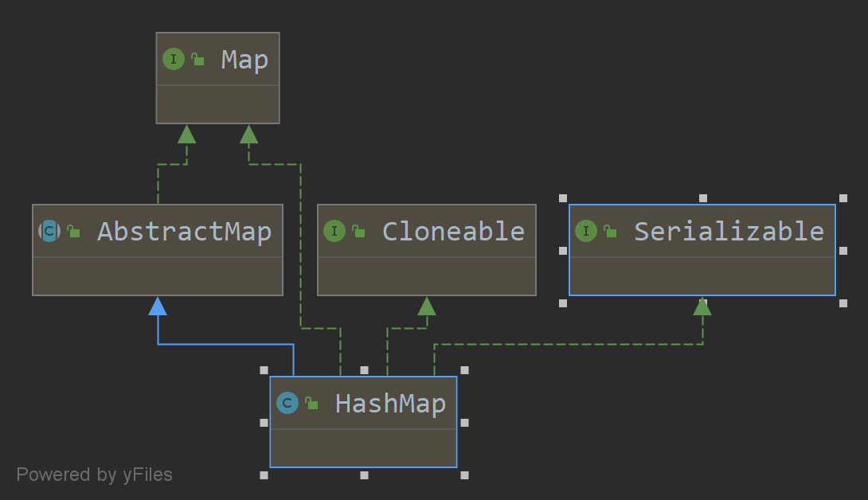Click the lock icon beside AbstractMap

pos(72,230)
